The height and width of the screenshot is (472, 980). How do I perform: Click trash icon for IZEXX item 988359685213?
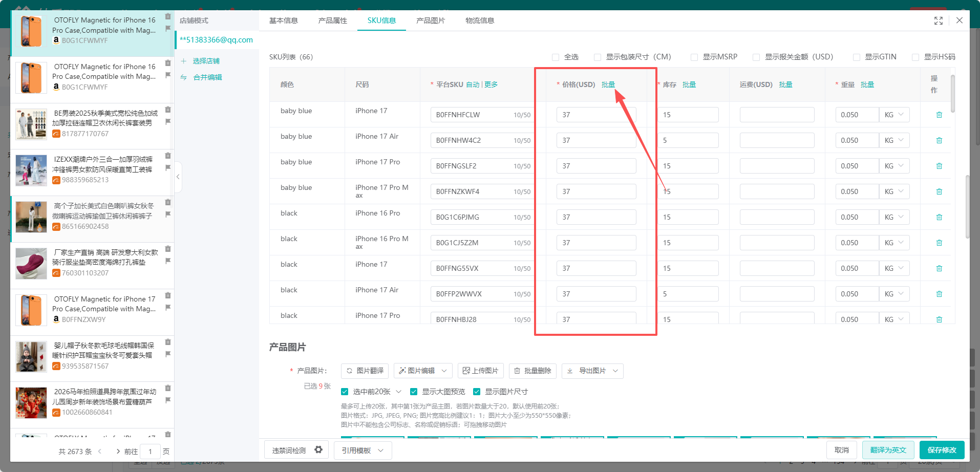(x=168, y=156)
